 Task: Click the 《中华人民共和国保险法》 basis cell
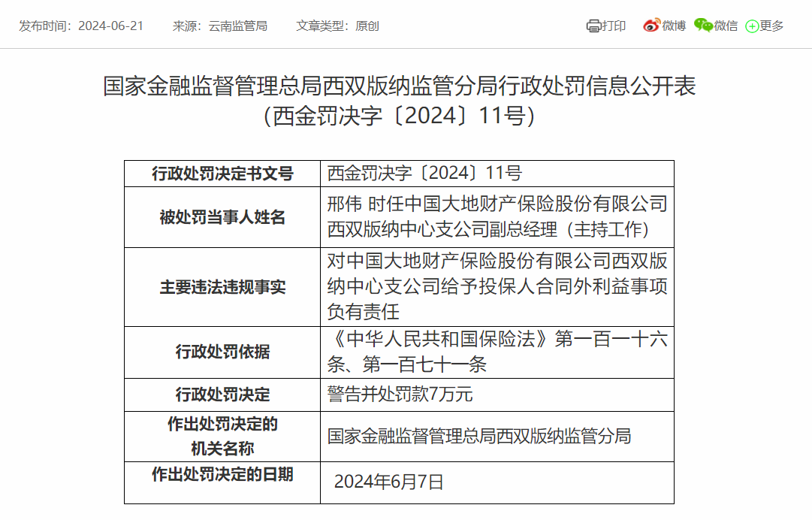tap(497, 352)
